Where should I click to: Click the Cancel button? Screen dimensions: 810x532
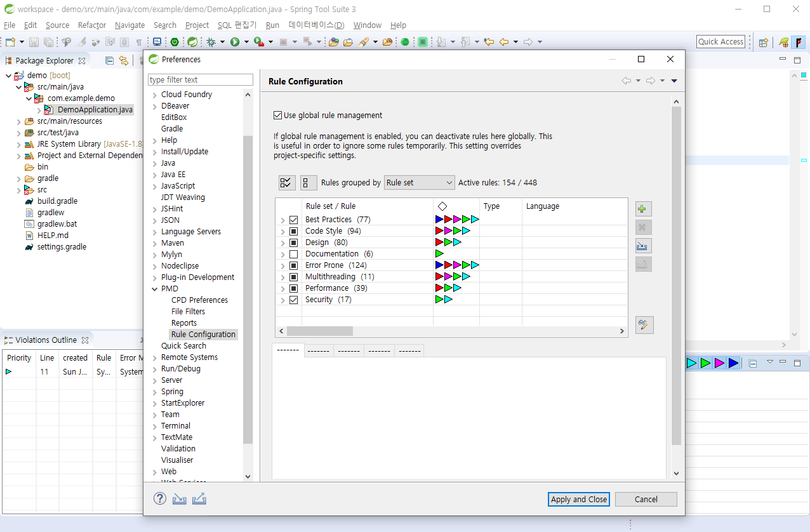tap(646, 499)
